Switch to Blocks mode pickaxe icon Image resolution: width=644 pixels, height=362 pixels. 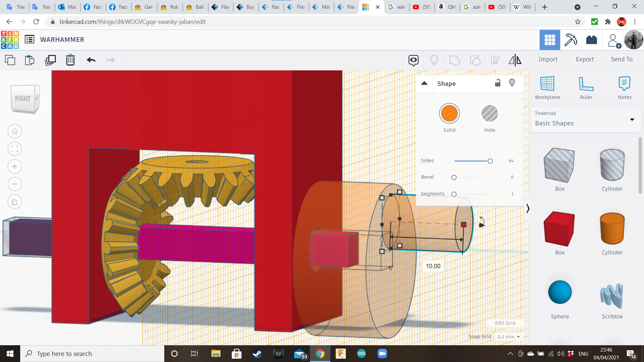[x=571, y=40]
